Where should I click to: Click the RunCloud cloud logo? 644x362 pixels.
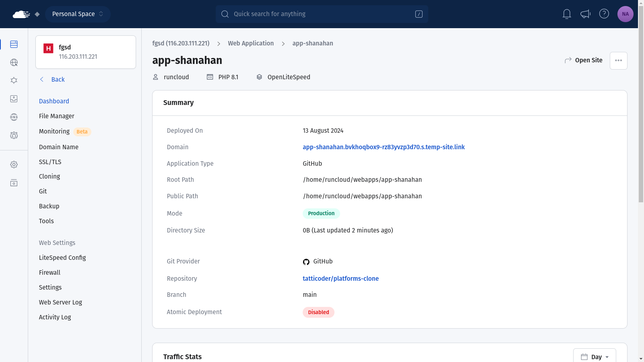(x=21, y=14)
